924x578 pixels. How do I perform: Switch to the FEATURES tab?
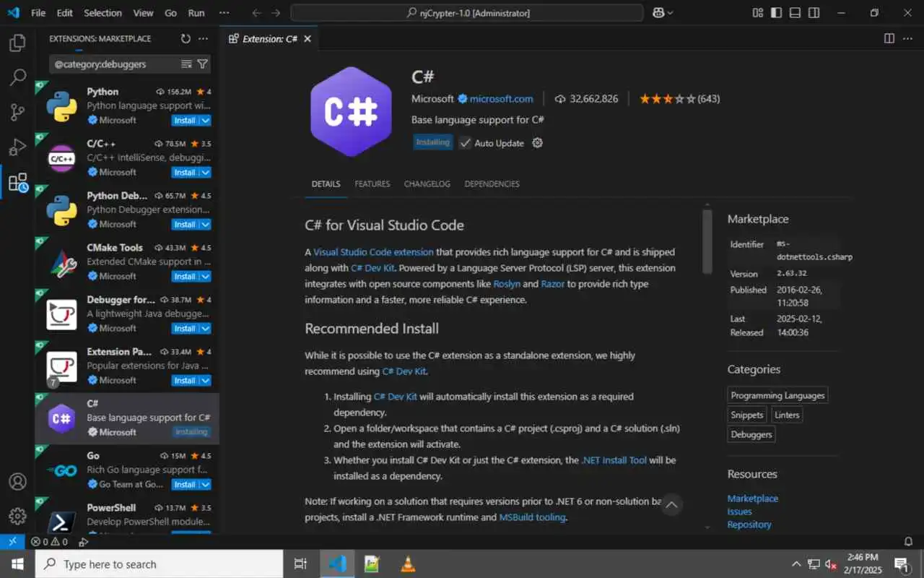click(372, 184)
